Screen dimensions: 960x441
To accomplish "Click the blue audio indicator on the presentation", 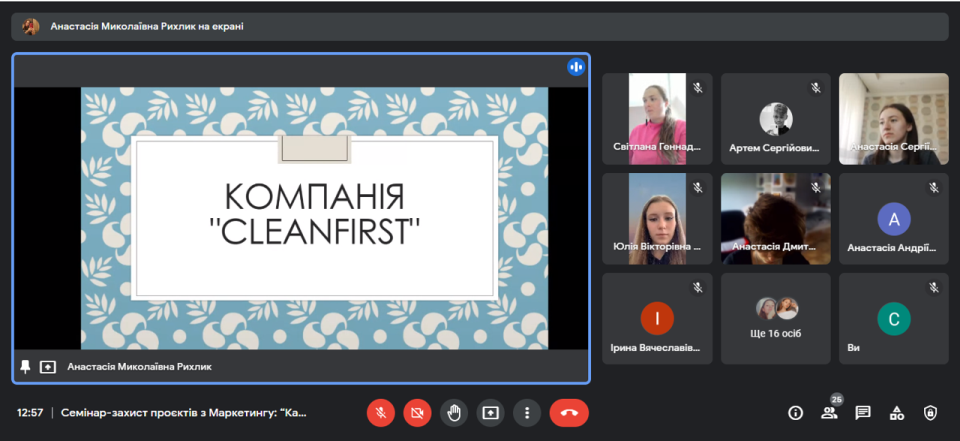I will [575, 67].
